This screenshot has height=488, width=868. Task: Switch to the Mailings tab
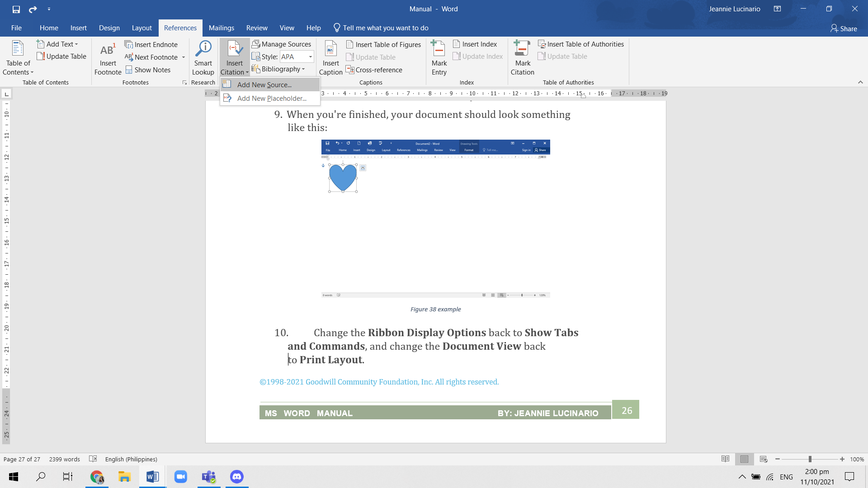tap(222, 28)
